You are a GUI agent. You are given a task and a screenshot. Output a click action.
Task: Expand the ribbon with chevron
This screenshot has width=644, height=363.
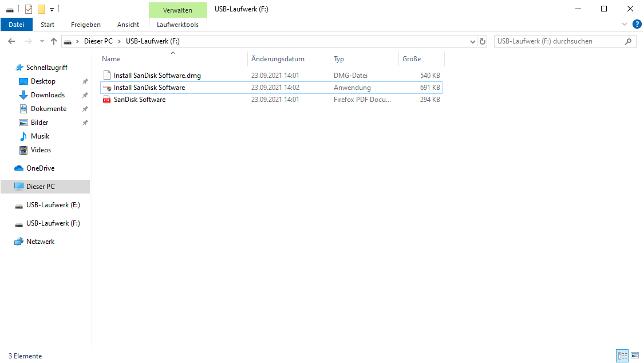(625, 24)
